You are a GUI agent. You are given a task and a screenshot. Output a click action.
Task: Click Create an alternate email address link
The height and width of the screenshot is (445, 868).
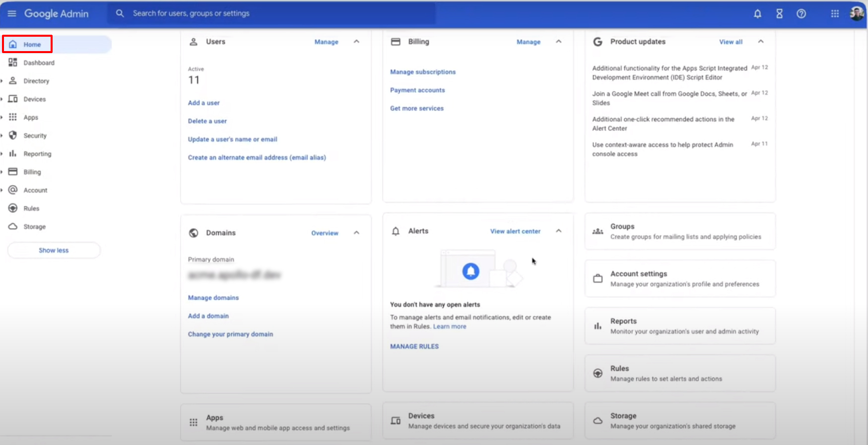tap(257, 158)
